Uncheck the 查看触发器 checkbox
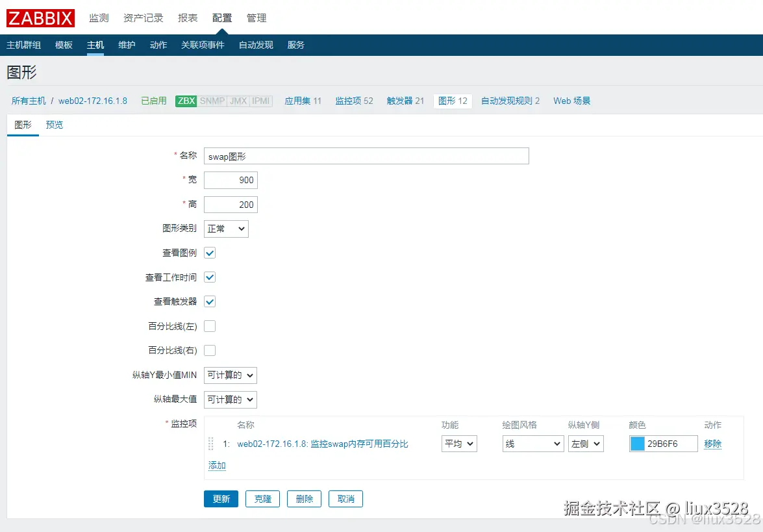This screenshot has width=763, height=532. tap(209, 301)
